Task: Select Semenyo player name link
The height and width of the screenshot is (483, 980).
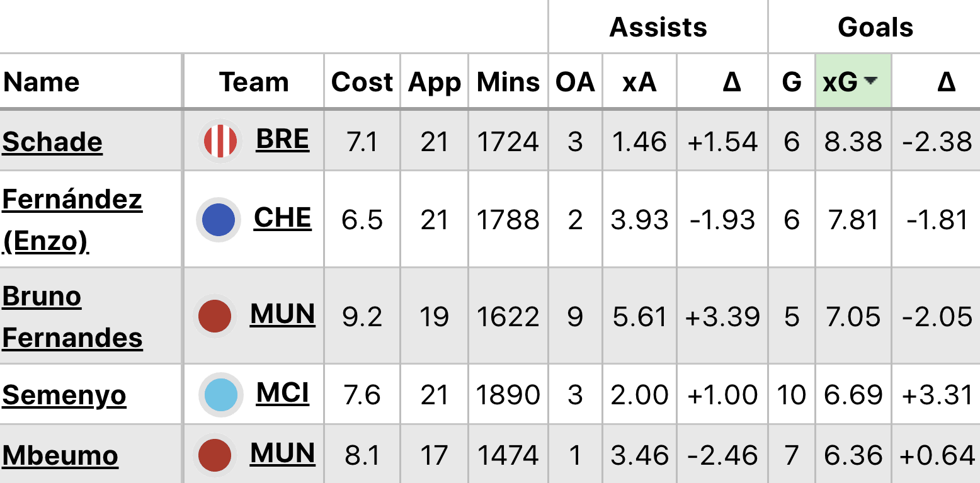Action: click(64, 395)
